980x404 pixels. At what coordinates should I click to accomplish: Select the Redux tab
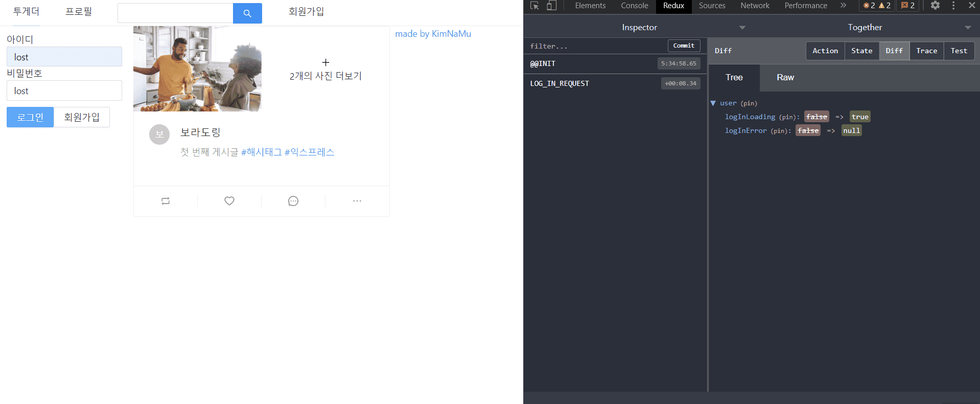[673, 6]
